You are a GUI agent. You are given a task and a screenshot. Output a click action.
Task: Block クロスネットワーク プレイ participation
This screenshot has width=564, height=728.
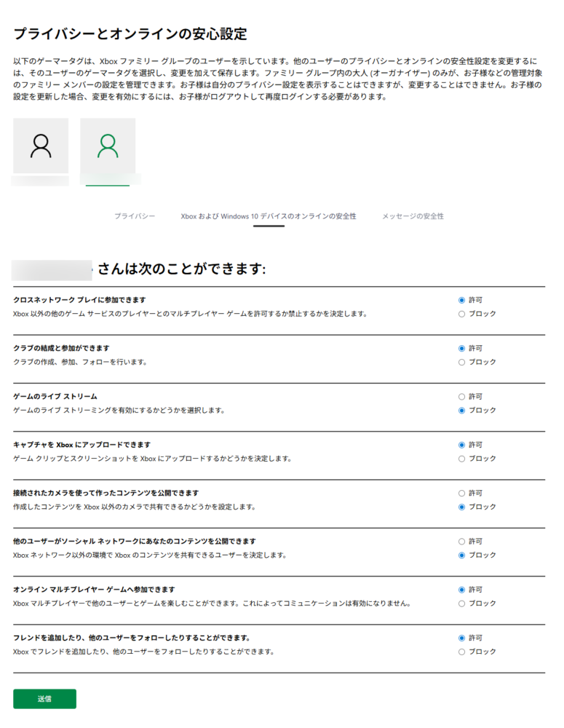(461, 314)
